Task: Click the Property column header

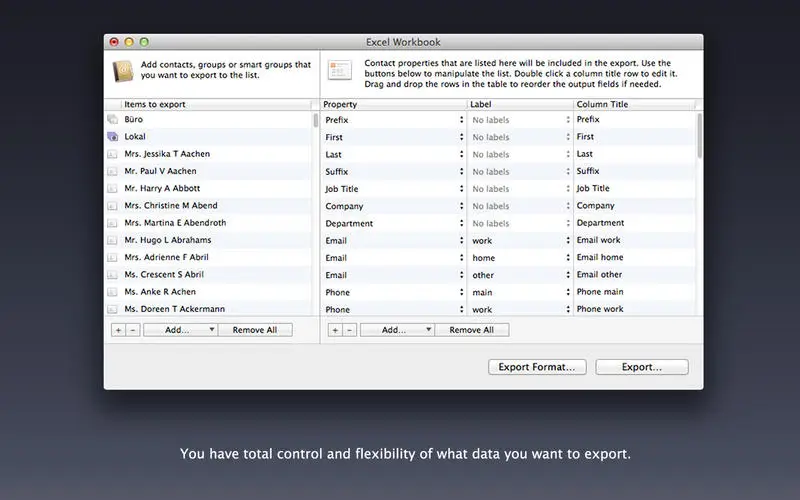Action: [x=394, y=104]
